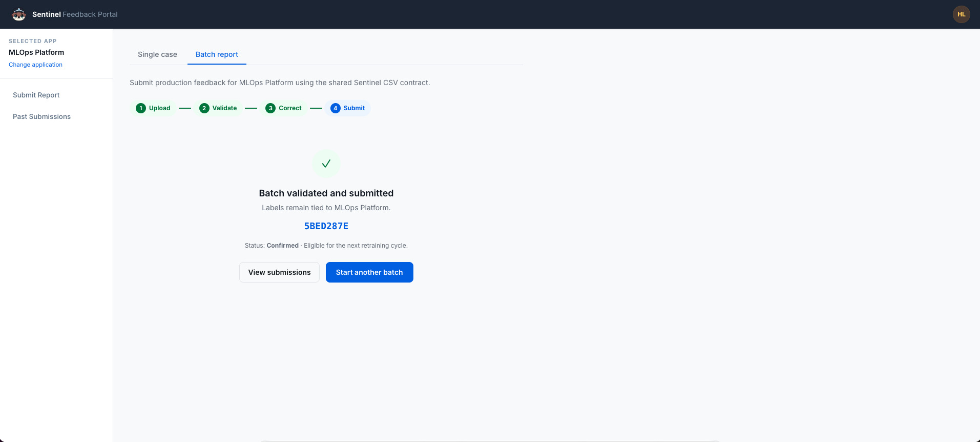
Task: Select step 3 Correct in the stepper
Action: (x=283, y=108)
